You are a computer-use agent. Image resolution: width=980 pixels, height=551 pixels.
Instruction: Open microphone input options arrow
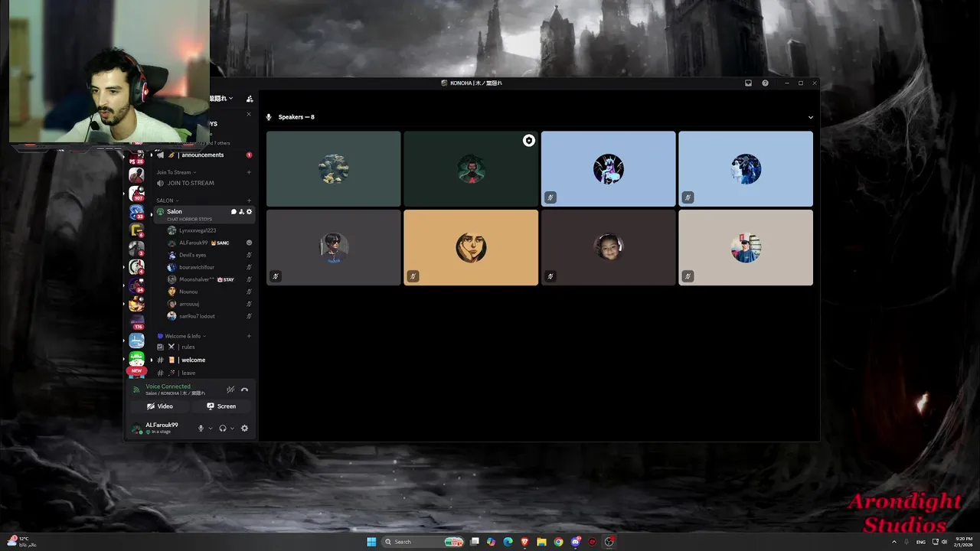[211, 428]
